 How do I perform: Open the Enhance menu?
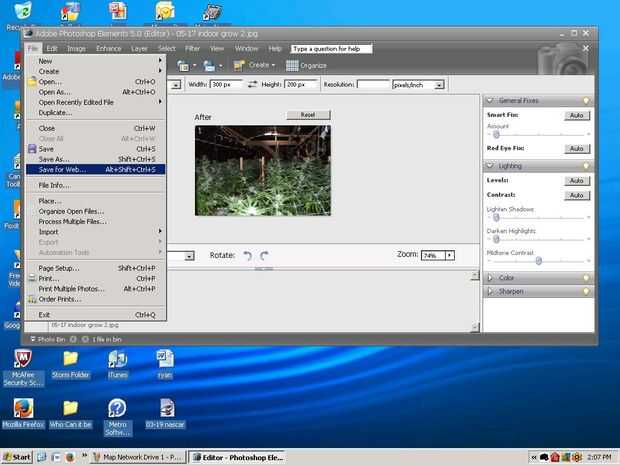109,49
